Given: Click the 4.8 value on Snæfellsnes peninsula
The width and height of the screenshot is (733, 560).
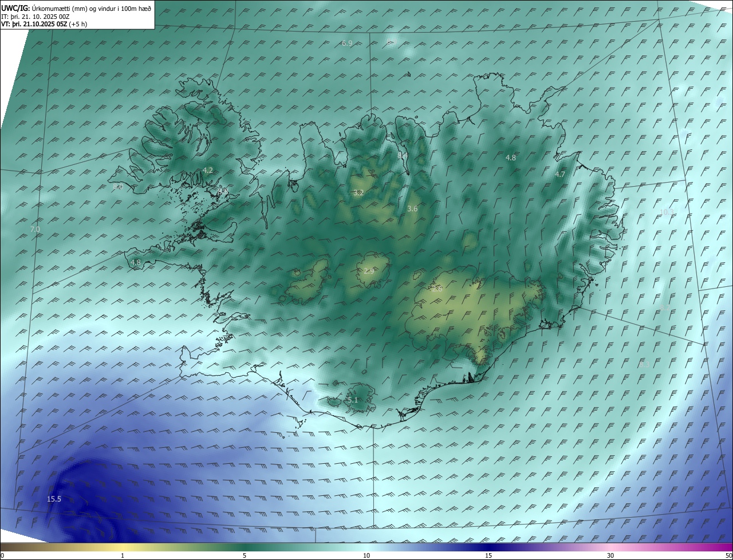Looking at the screenshot, I should pos(136,262).
